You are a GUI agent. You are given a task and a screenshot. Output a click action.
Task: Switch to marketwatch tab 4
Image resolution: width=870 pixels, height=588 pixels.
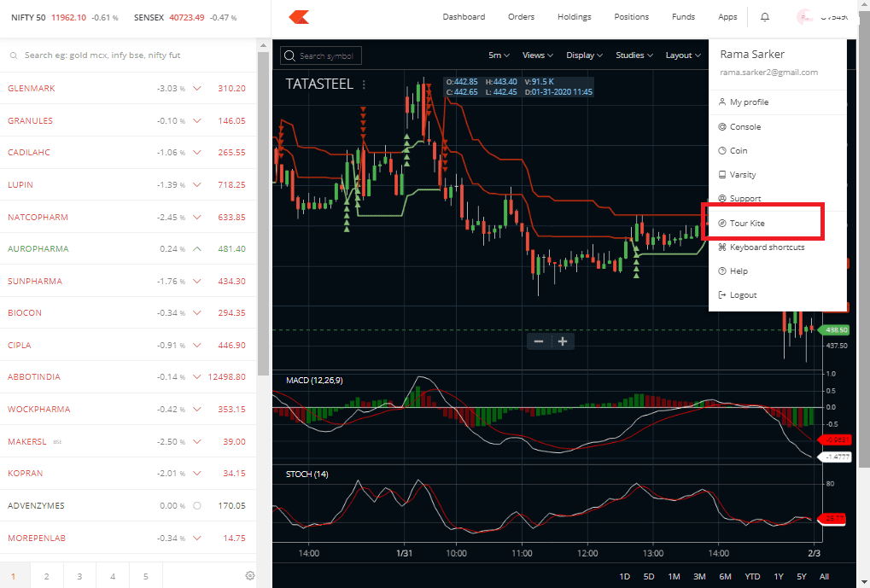click(113, 576)
